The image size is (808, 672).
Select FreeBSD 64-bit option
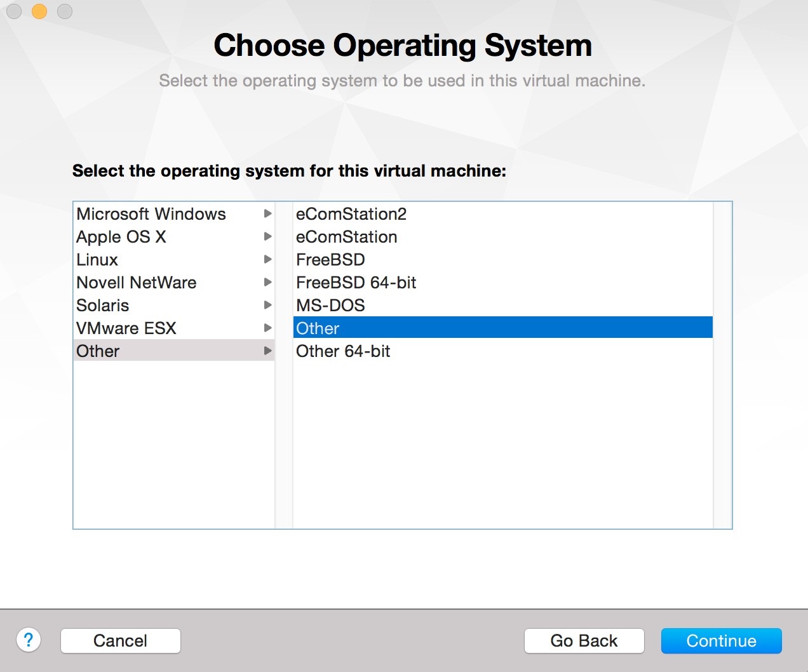click(x=503, y=283)
